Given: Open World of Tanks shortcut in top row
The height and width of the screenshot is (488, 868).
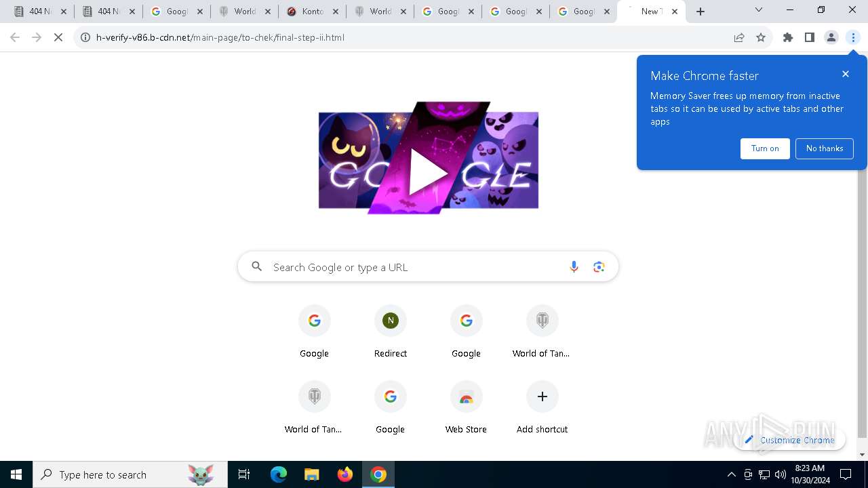Looking at the screenshot, I should tap(542, 331).
